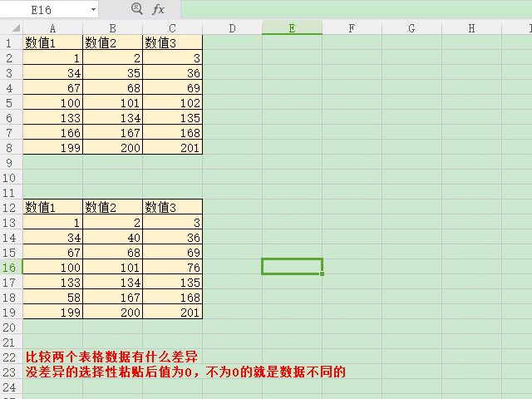Click cell A18 with value 58
Screen dimensions: 532x399
point(53,298)
